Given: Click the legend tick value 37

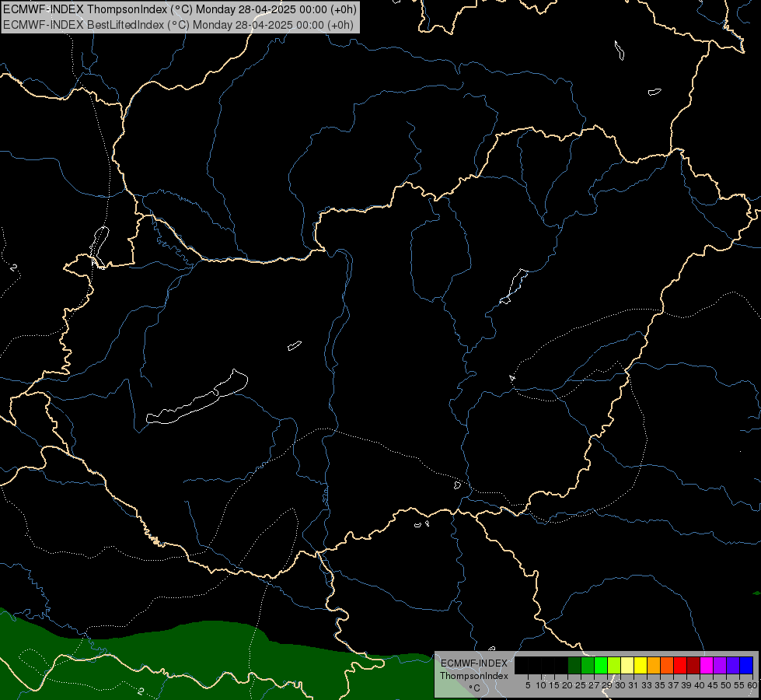Looking at the screenshot, I should [x=673, y=685].
